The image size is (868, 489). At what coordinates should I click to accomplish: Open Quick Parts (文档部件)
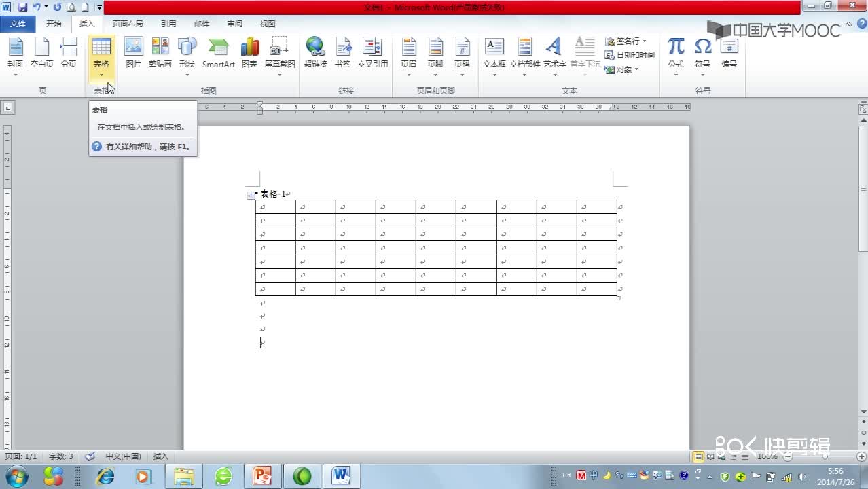(525, 56)
